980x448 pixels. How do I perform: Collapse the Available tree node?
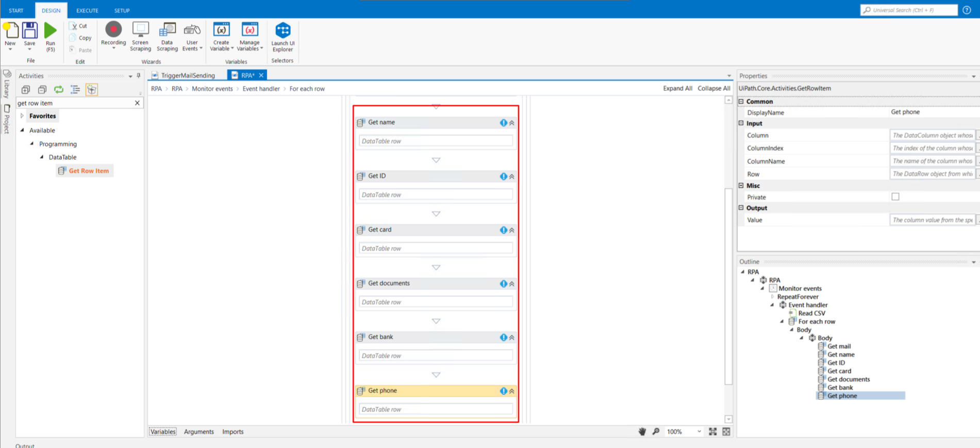22,130
